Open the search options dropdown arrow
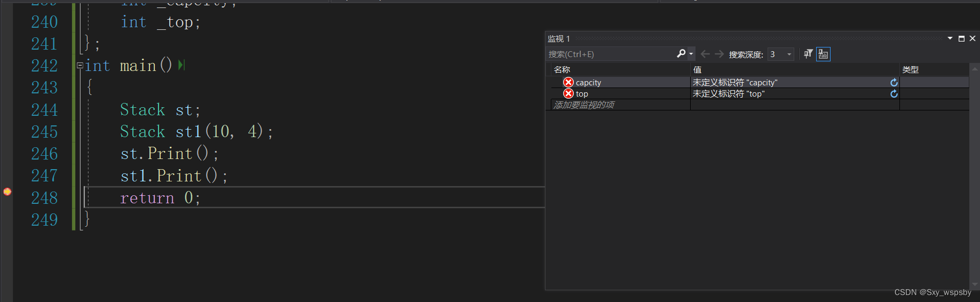 691,54
